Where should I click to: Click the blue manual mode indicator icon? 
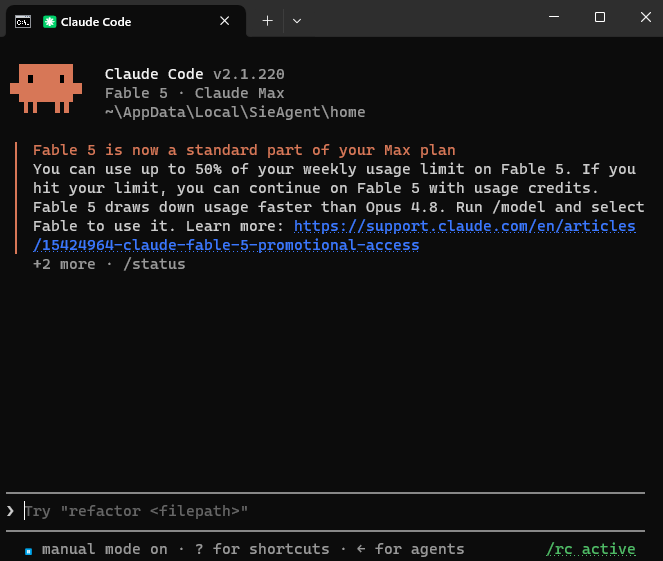pyautogui.click(x=29, y=551)
